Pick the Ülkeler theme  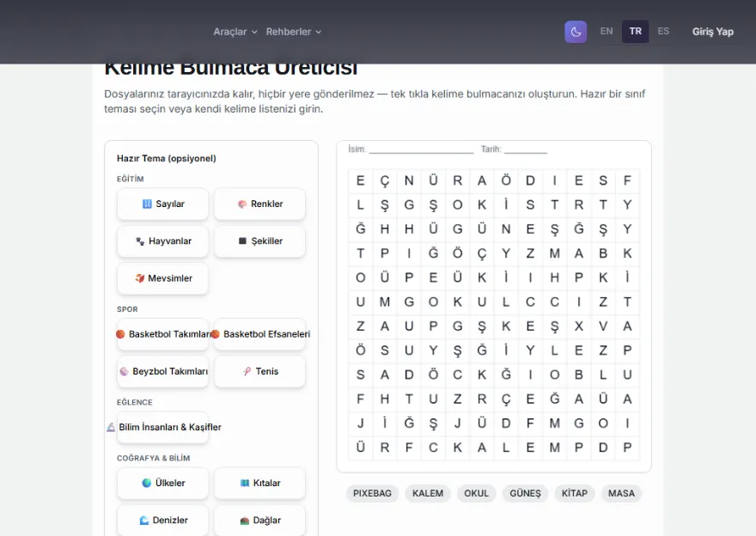pyautogui.click(x=163, y=483)
